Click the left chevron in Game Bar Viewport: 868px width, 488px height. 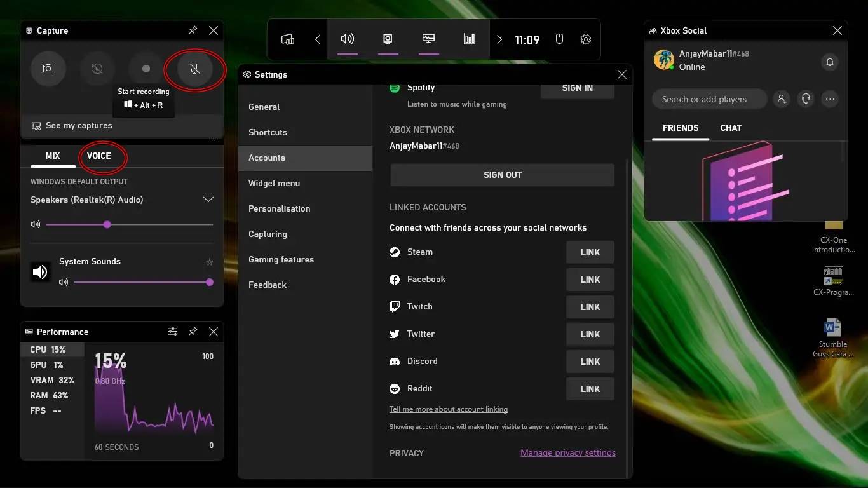tap(318, 39)
